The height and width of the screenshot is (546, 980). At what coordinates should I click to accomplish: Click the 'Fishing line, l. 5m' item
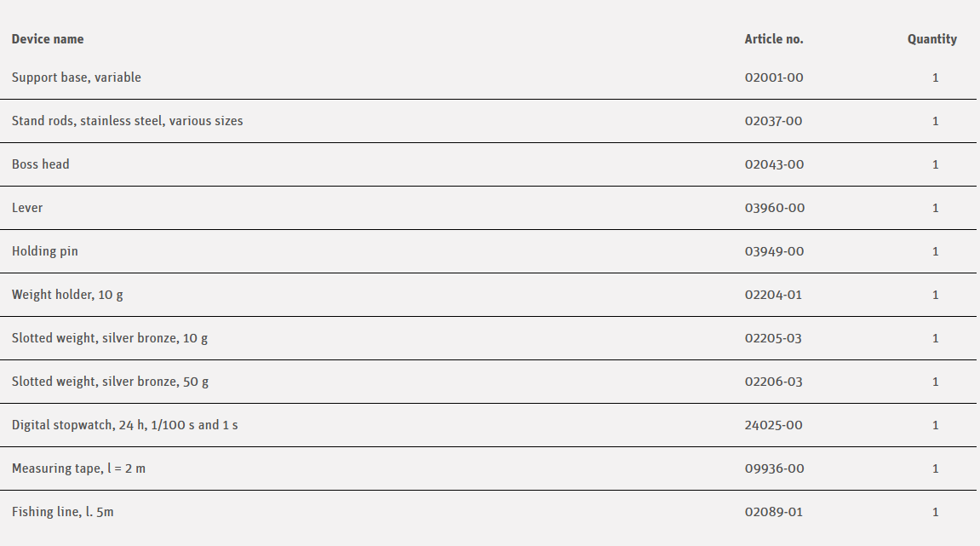[62, 512]
